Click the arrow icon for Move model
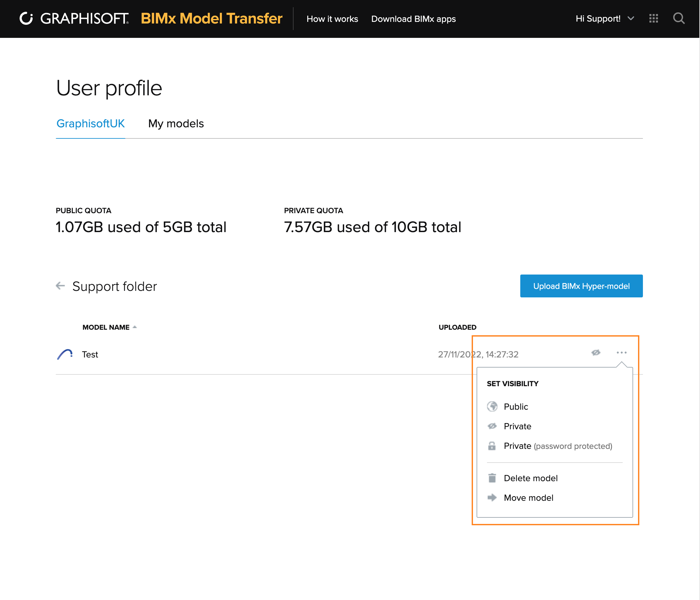This screenshot has width=700, height=600. tap(492, 497)
